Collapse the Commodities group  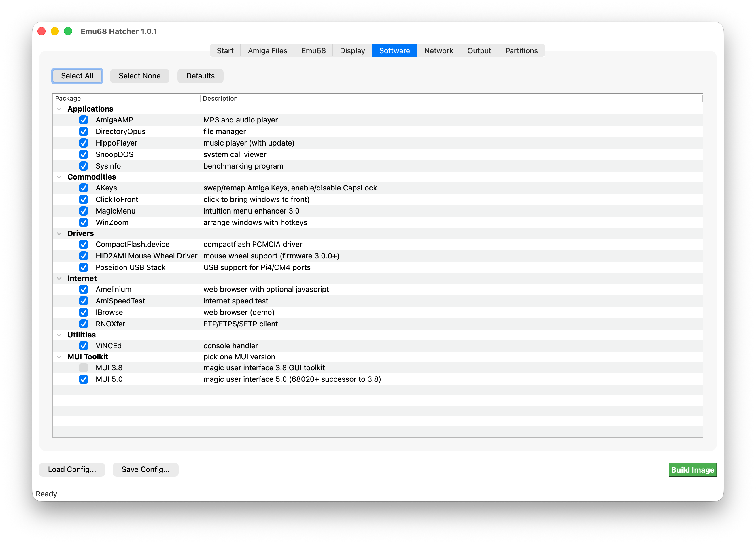point(59,177)
